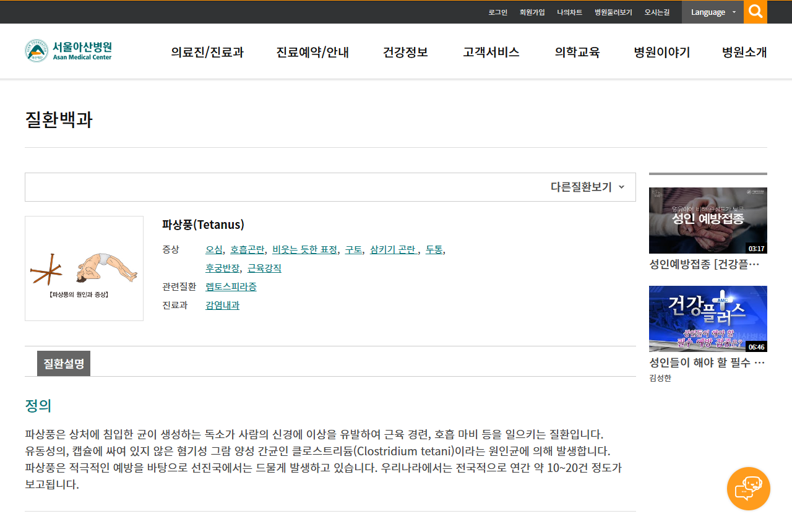Click the 김성한 name under the video
The width and height of the screenshot is (792, 532).
coord(660,378)
